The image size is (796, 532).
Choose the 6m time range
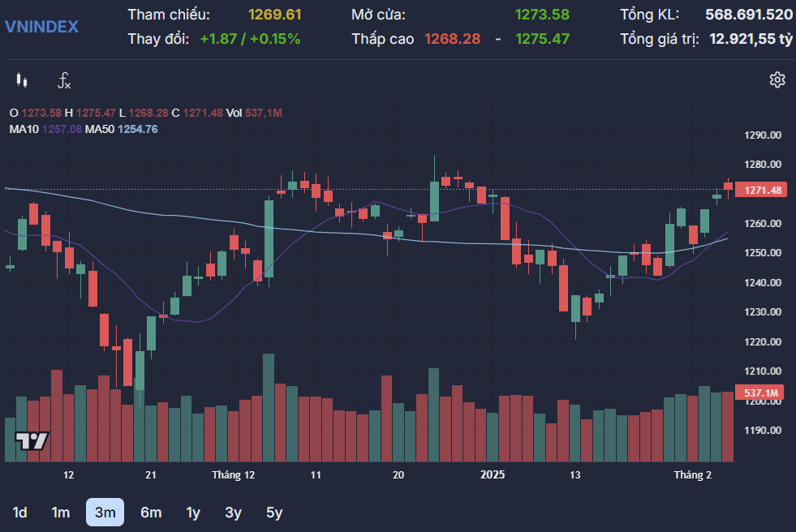pos(151,513)
